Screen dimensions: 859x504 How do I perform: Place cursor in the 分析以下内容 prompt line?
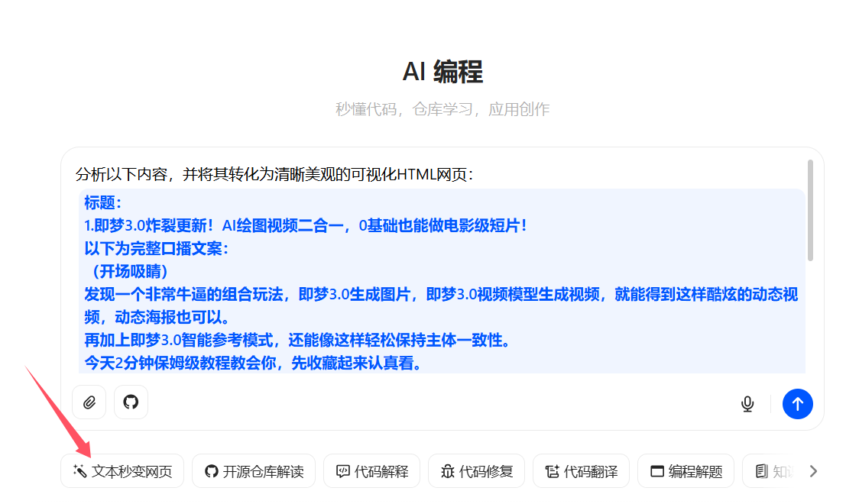click(x=275, y=174)
